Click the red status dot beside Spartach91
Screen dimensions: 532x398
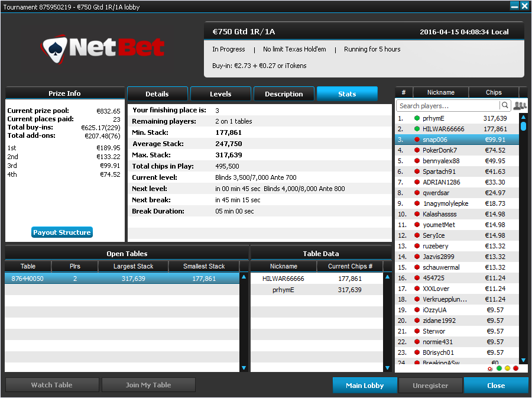coord(417,172)
